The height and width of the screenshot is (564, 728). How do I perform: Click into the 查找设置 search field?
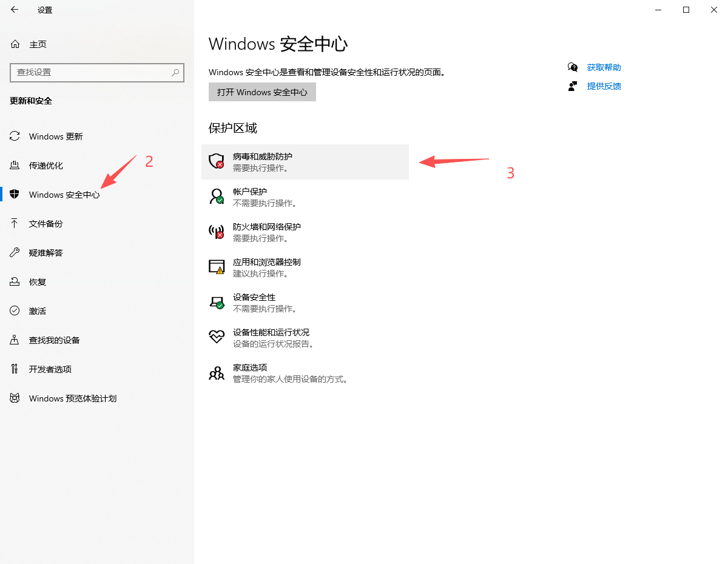[x=97, y=72]
